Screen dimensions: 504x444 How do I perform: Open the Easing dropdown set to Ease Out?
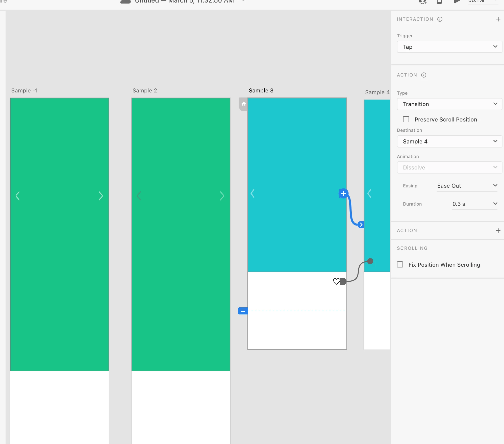tap(467, 186)
